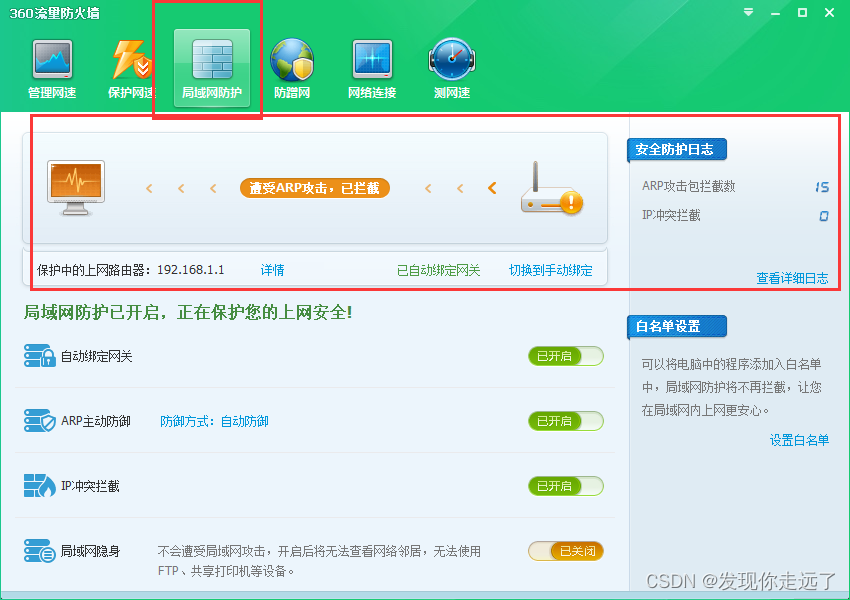Select the 局域网防护 firewall tab
This screenshot has height=600, width=850.
(212, 68)
